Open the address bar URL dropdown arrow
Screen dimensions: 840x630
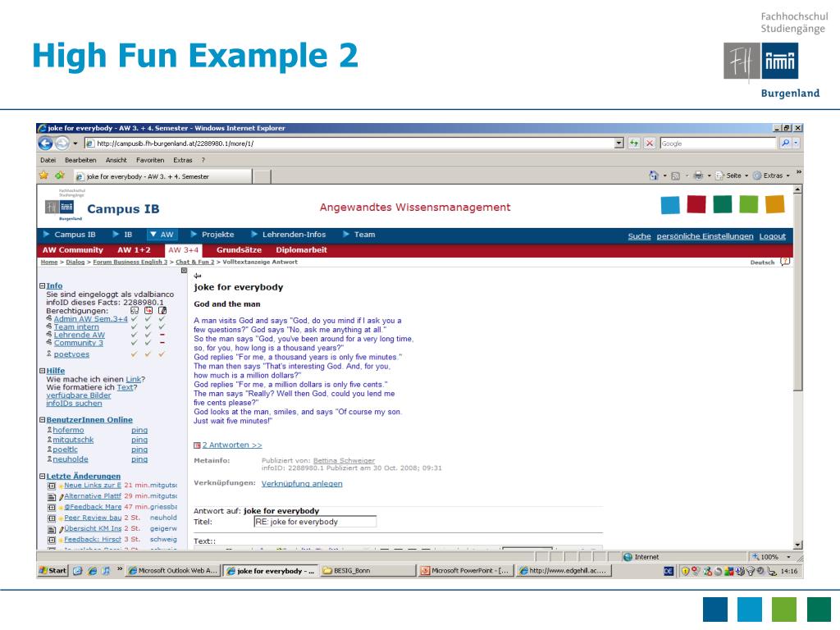tap(619, 143)
